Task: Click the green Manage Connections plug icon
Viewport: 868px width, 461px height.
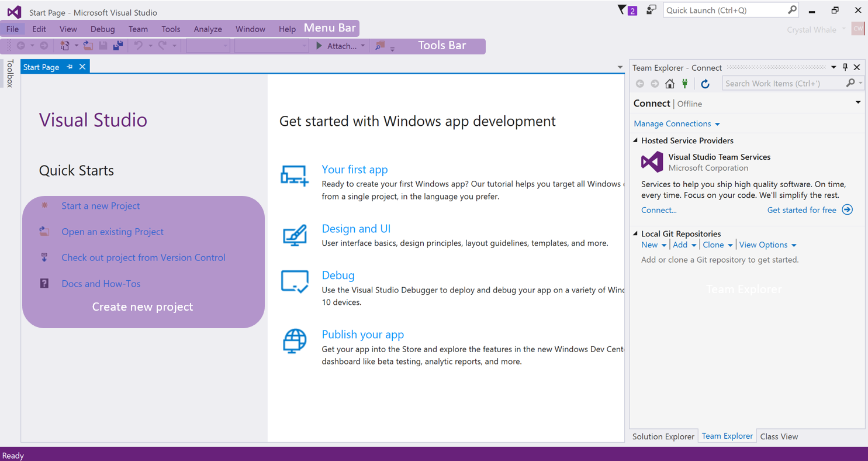Action: (685, 84)
